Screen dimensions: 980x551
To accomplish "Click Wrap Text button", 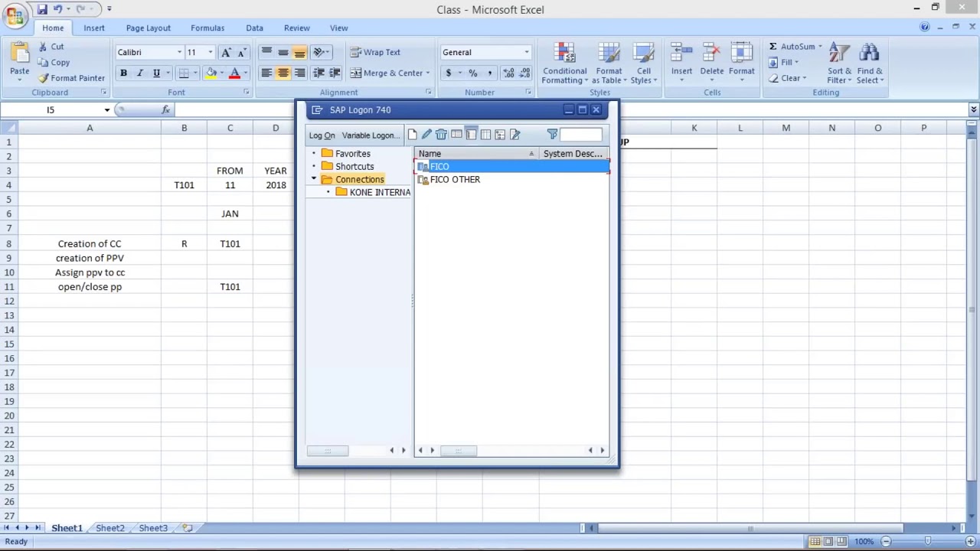I will click(x=375, y=52).
